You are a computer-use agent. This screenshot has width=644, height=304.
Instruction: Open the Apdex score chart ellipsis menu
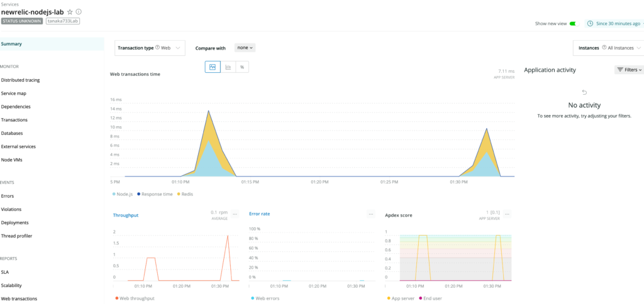pyautogui.click(x=508, y=214)
